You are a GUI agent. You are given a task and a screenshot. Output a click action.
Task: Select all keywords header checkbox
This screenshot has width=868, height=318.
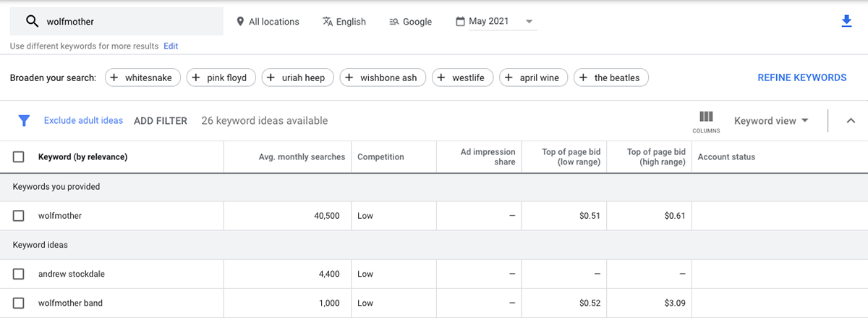(19, 157)
